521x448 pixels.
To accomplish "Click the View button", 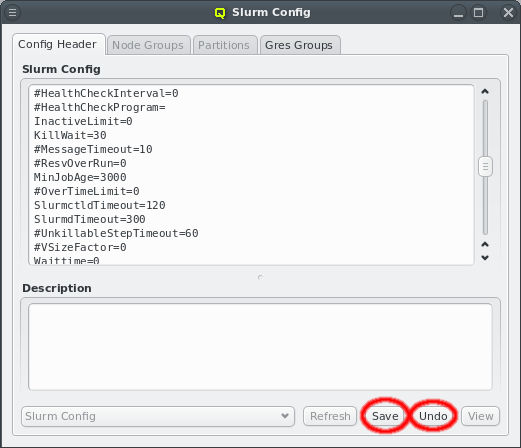I will click(480, 416).
